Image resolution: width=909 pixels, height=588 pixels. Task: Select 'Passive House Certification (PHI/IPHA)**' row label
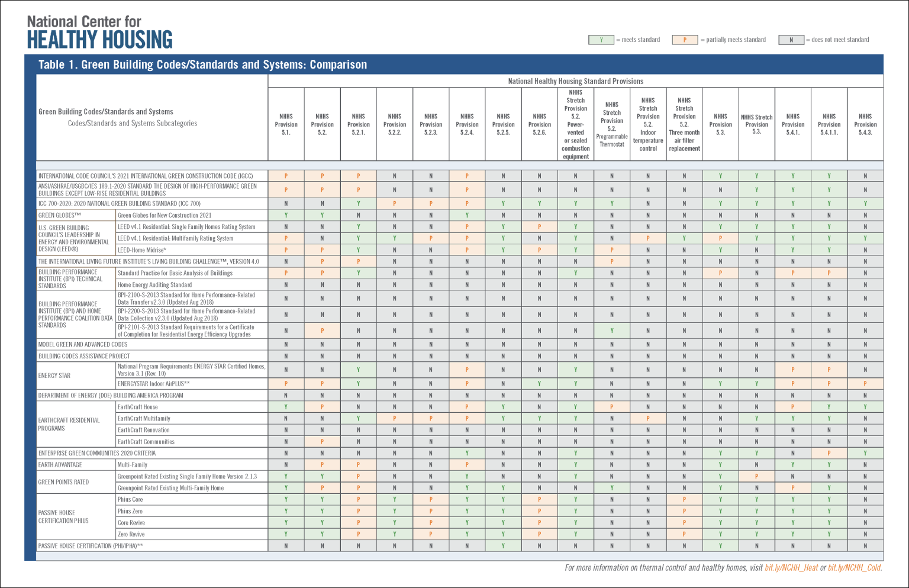[x=91, y=546]
